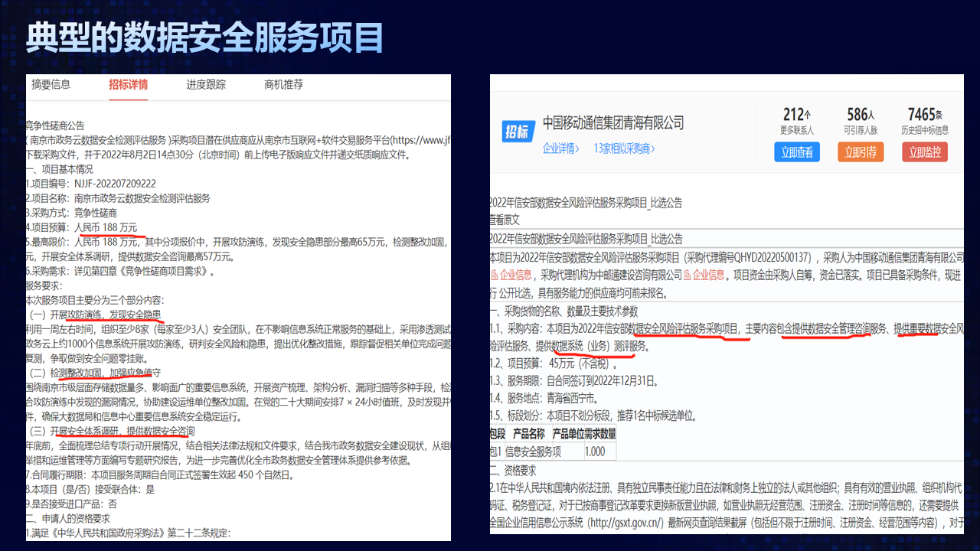Click the 212 更多联系人 statistic
Image resolution: width=980 pixels, height=551 pixels.
tap(797, 121)
